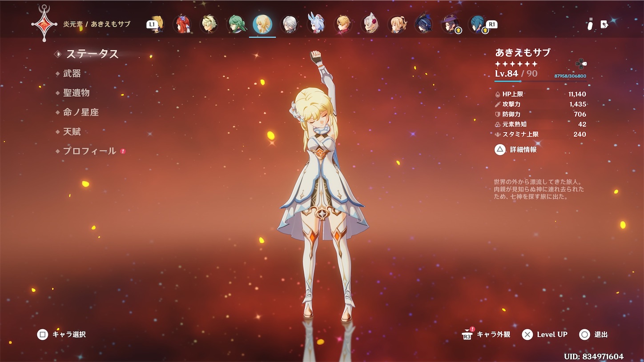This screenshot has height=362, width=644.
Task: Click the HP value 11,140
Action: (577, 94)
